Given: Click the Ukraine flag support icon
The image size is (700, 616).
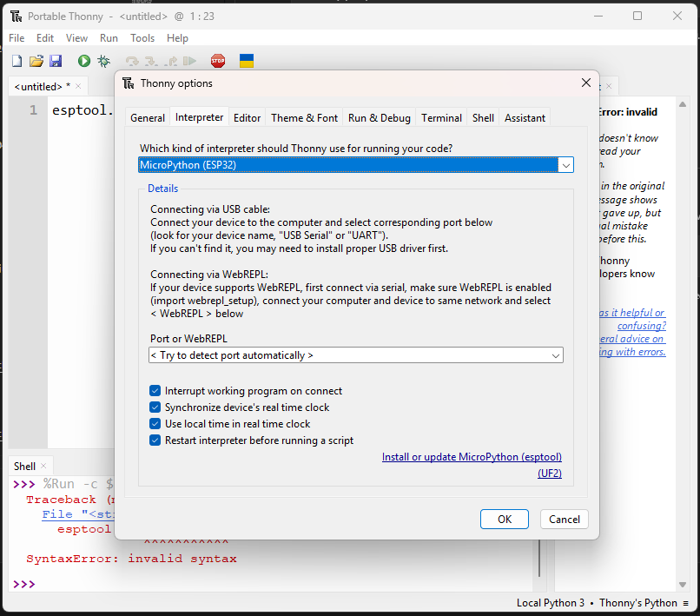Looking at the screenshot, I should click(x=247, y=61).
